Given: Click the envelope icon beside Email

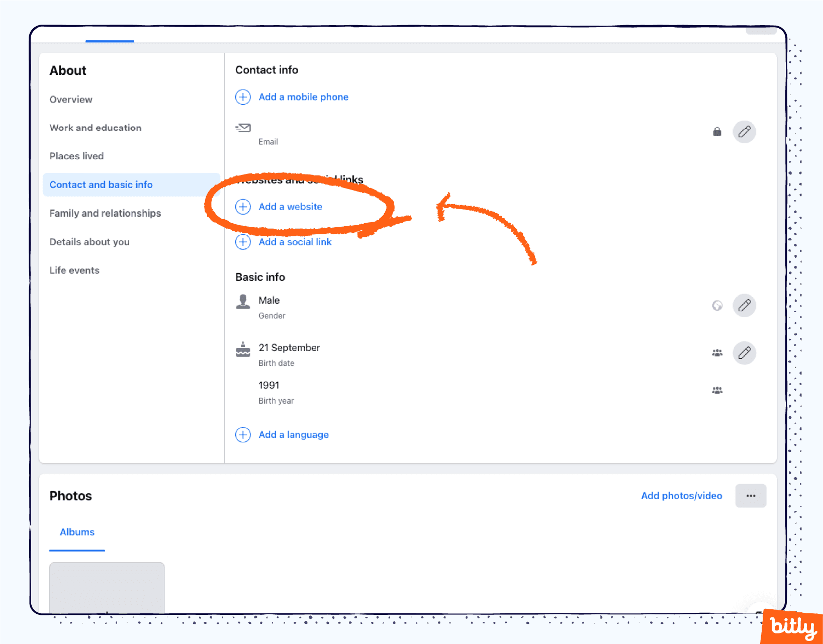Looking at the screenshot, I should (x=243, y=128).
